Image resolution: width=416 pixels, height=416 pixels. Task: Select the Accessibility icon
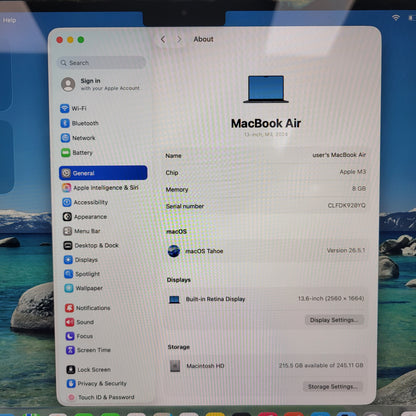point(67,202)
